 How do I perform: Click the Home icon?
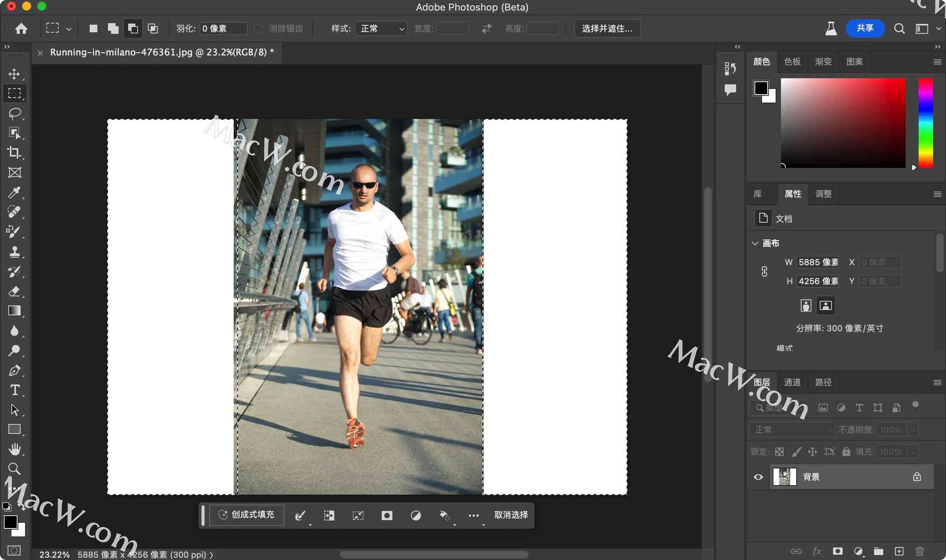coord(21,29)
